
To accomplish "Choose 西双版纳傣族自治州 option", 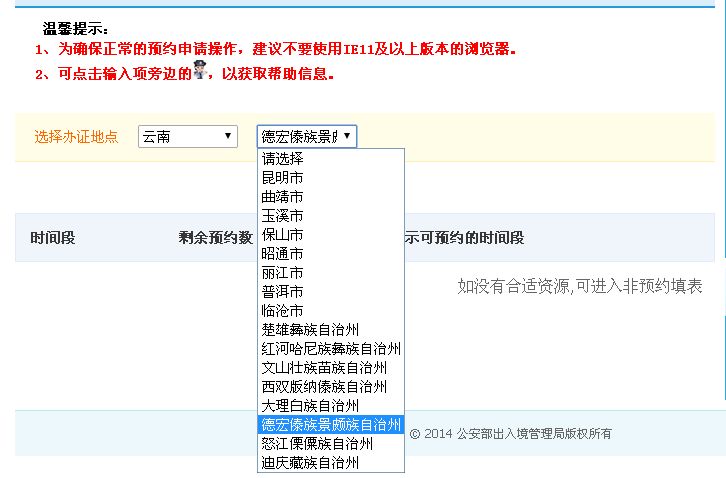I will tap(331, 387).
